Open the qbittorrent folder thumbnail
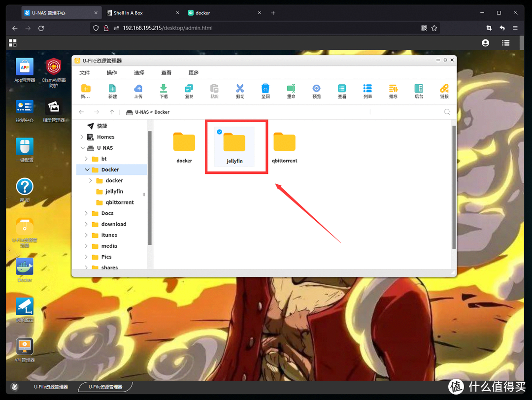The image size is (532, 400). point(284,143)
